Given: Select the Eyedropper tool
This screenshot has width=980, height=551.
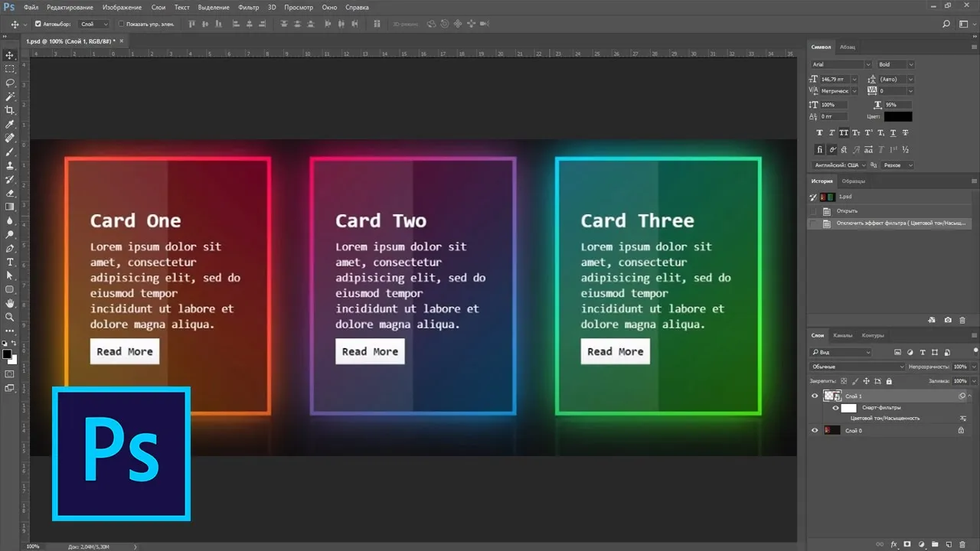Looking at the screenshot, I should (x=10, y=124).
